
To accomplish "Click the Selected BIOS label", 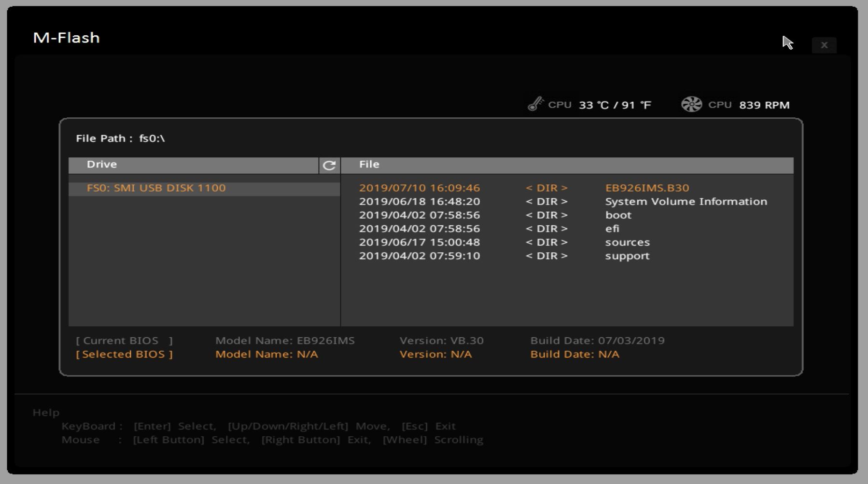I will [x=124, y=354].
